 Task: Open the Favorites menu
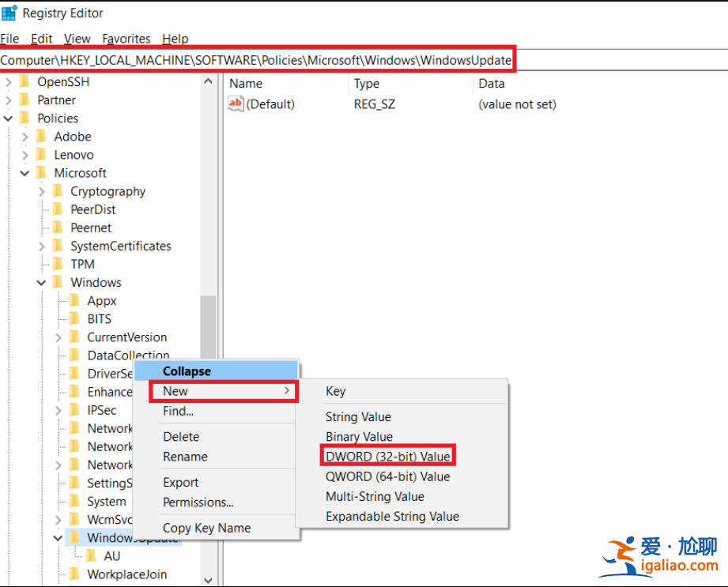click(126, 38)
